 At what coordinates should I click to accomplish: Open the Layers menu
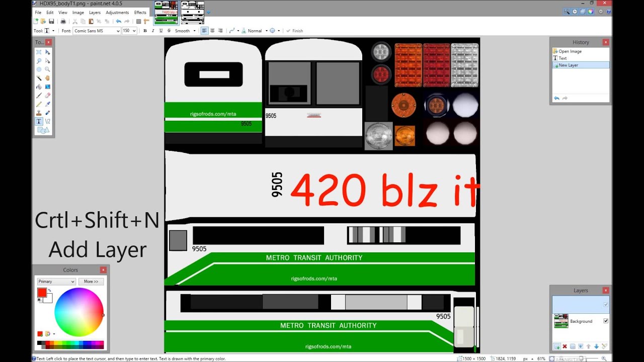pos(95,12)
